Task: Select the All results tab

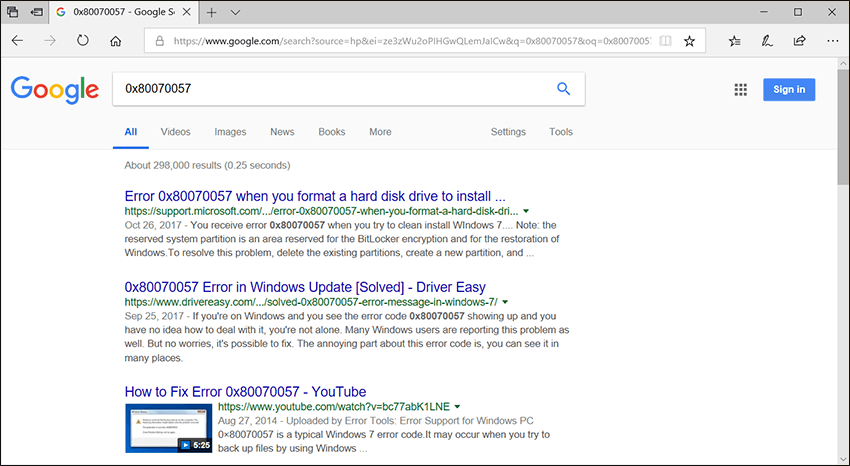Action: (x=131, y=132)
